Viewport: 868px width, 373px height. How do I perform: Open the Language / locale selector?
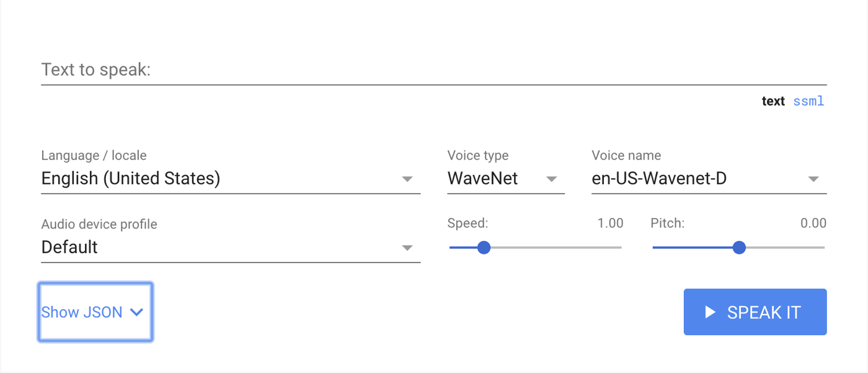(186, 179)
